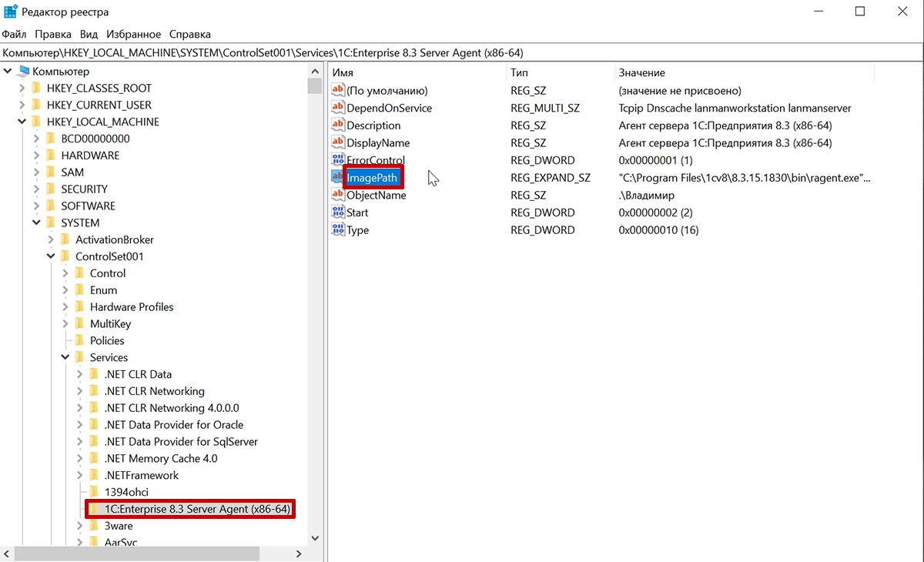Screen dimensions: 924x562
Task: Select the Компьютер computer icon
Action: [x=23, y=71]
